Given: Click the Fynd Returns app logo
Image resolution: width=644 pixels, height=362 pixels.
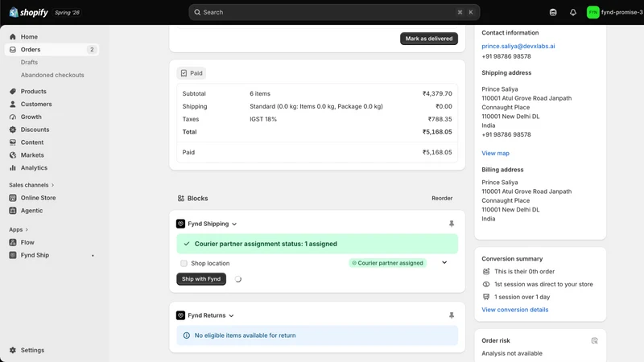Looking at the screenshot, I should click(x=180, y=315).
